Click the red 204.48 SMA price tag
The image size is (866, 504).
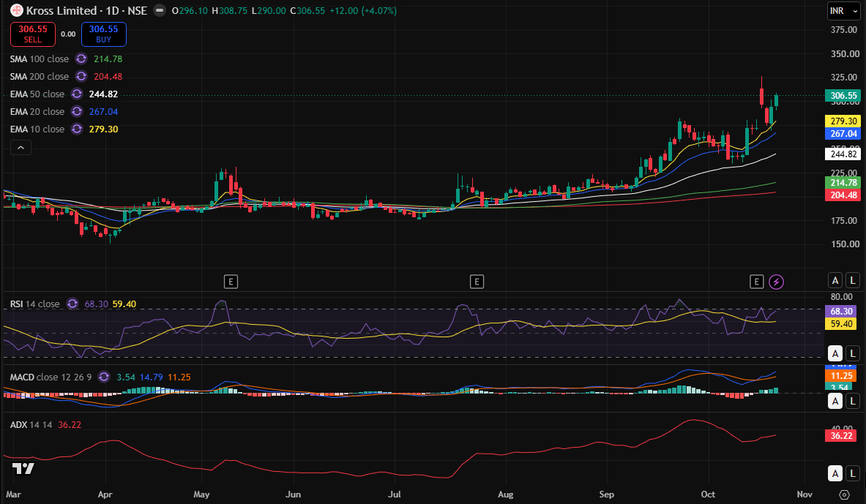click(x=843, y=195)
